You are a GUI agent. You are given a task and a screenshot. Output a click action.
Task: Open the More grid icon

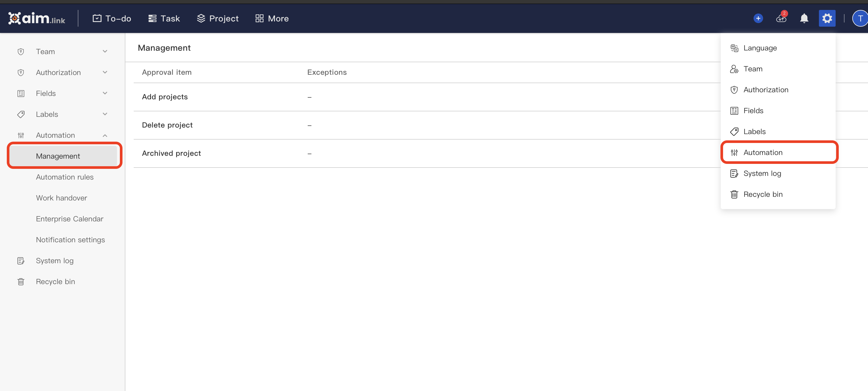click(259, 18)
